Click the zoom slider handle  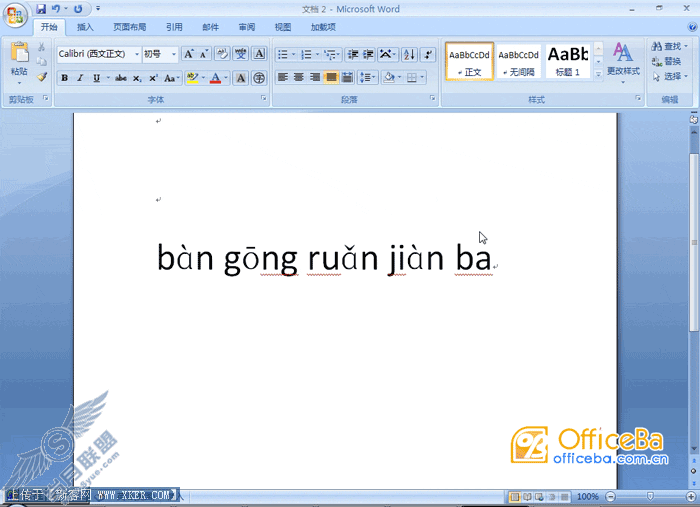click(650, 496)
